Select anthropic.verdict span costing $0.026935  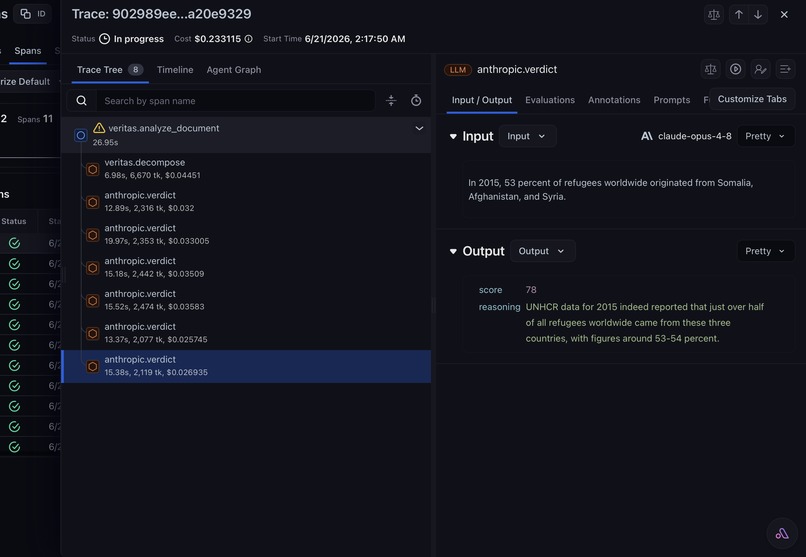[246, 366]
